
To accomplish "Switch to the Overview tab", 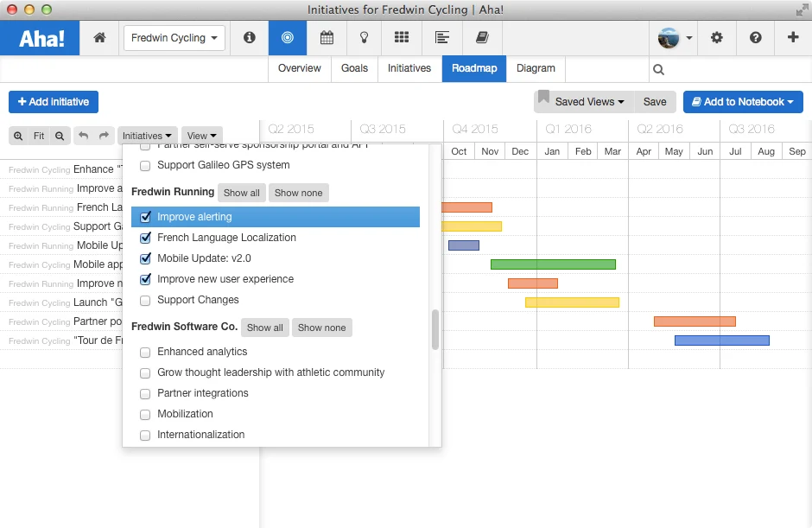I will [x=300, y=68].
